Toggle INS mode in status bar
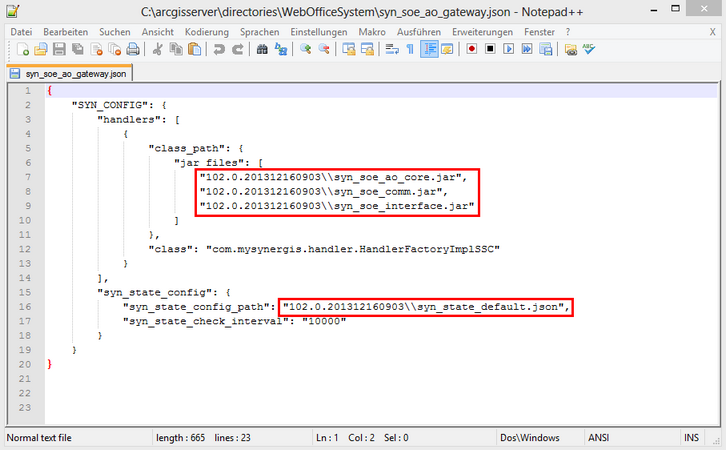 tap(692, 438)
